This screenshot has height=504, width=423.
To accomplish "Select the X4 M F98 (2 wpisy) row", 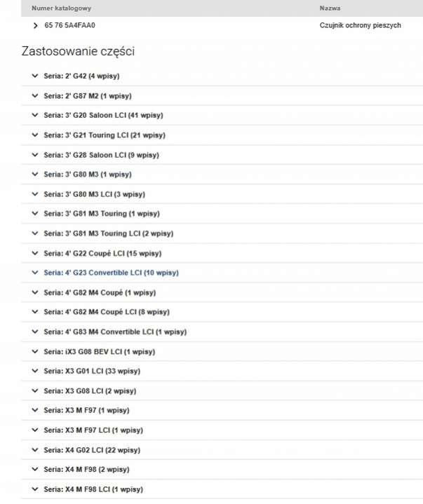I will pyautogui.click(x=86, y=470).
